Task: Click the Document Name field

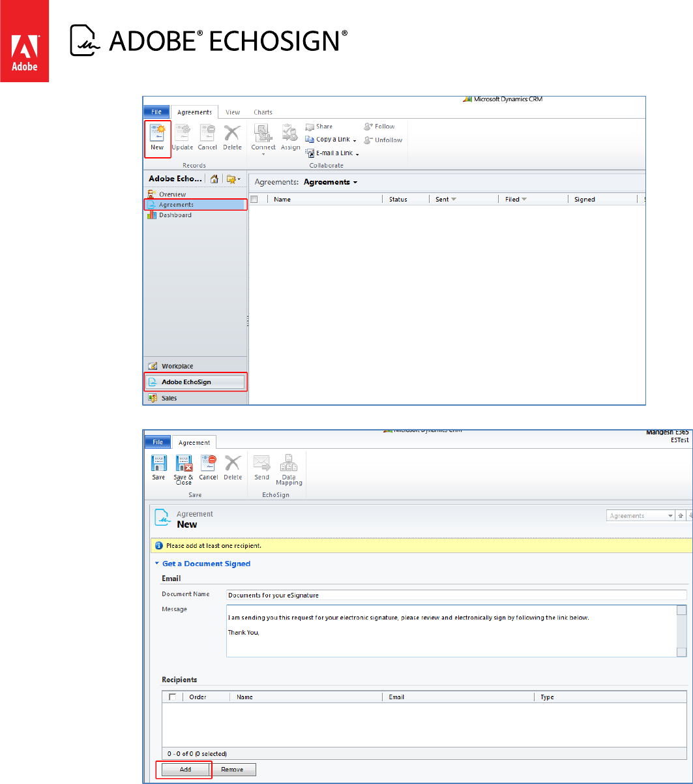Action: [456, 595]
